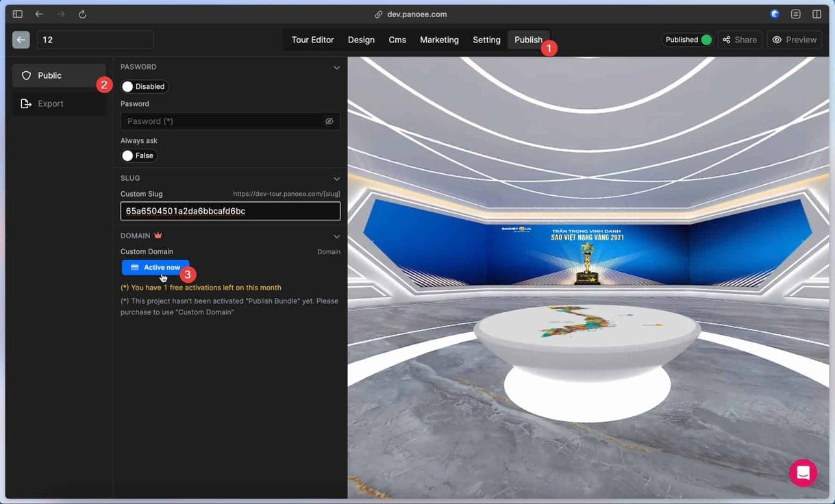The width and height of the screenshot is (835, 504).
Task: Click the browser back navigation arrow
Action: (39, 14)
